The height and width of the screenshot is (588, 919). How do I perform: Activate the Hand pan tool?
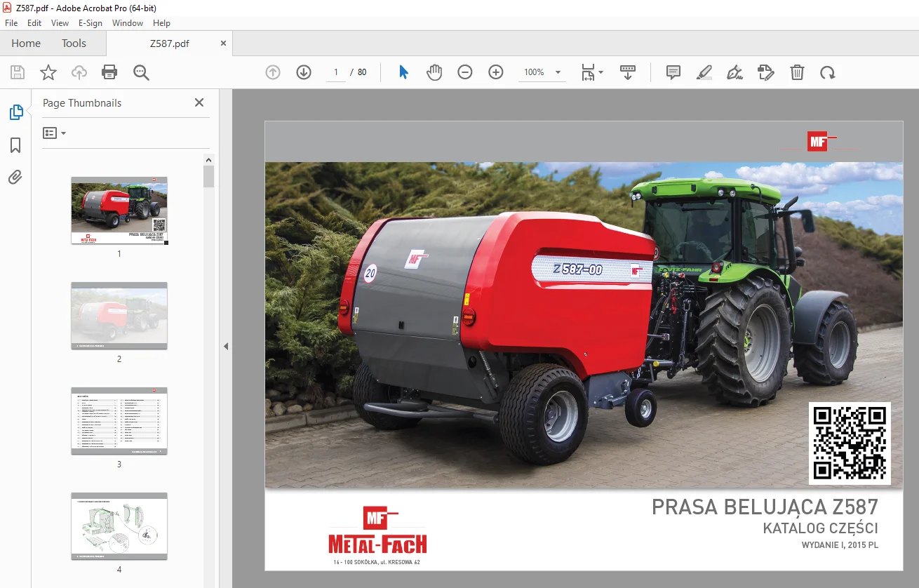(434, 72)
